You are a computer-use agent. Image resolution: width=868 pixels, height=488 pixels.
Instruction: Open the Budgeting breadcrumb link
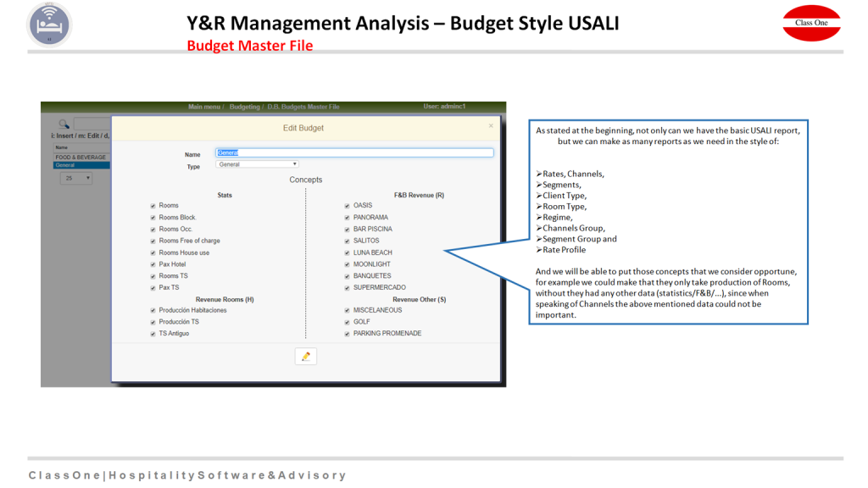click(244, 107)
